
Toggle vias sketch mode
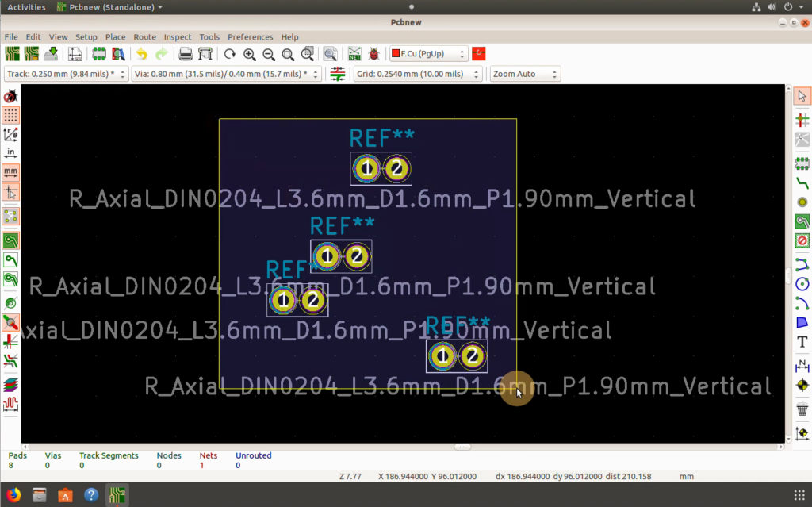pos(10,322)
